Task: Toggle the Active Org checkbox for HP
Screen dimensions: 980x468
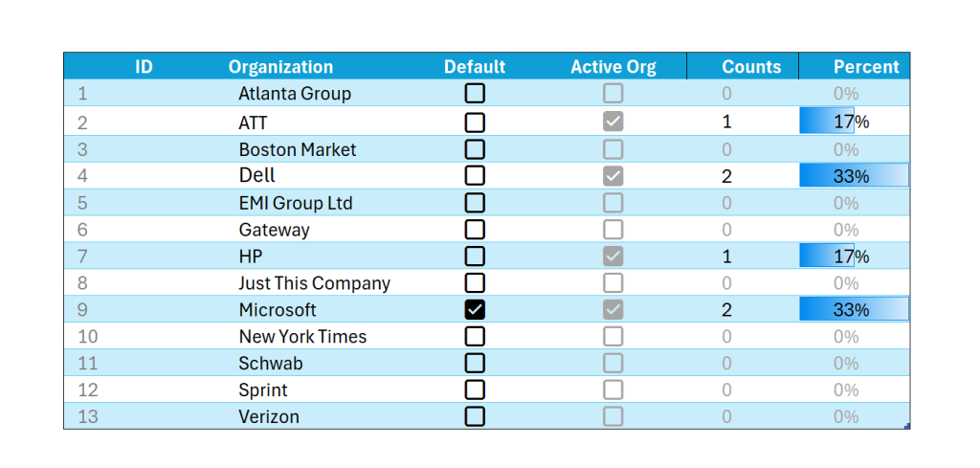Action: point(612,256)
